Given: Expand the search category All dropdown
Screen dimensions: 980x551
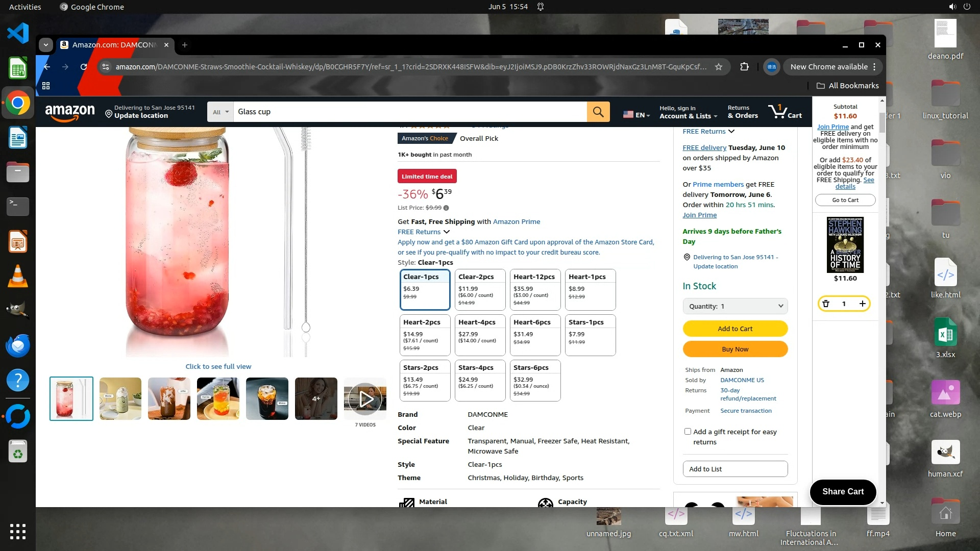Looking at the screenshot, I should [x=220, y=112].
